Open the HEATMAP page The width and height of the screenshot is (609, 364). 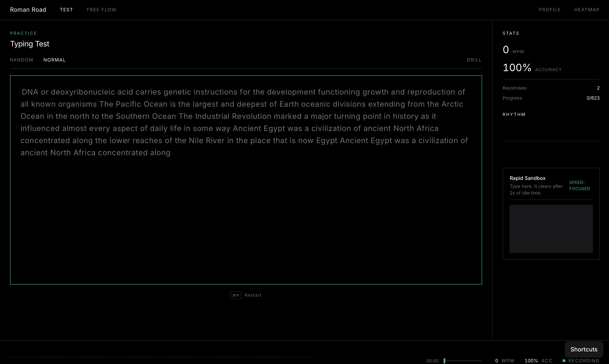pyautogui.click(x=586, y=10)
